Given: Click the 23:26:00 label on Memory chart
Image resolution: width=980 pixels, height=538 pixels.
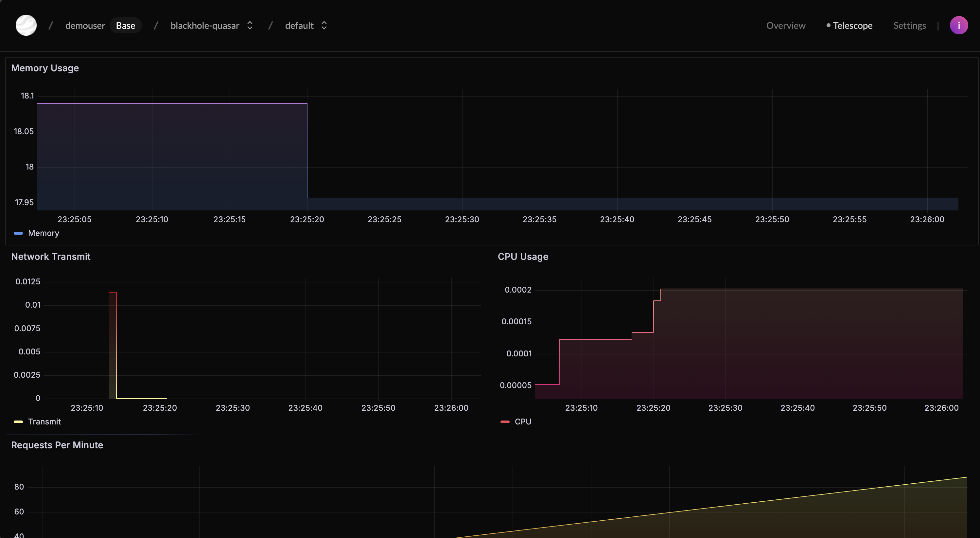Looking at the screenshot, I should tap(927, 219).
